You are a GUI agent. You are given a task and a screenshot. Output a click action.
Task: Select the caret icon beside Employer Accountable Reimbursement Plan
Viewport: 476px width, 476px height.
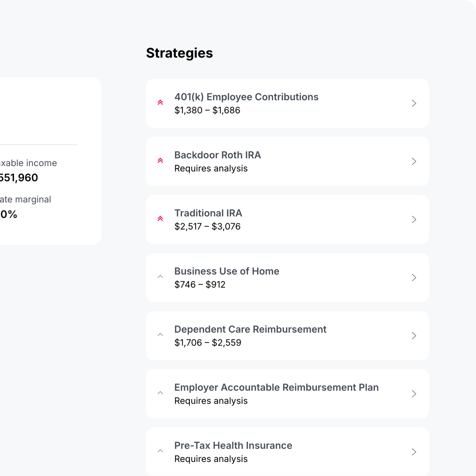pos(160,393)
